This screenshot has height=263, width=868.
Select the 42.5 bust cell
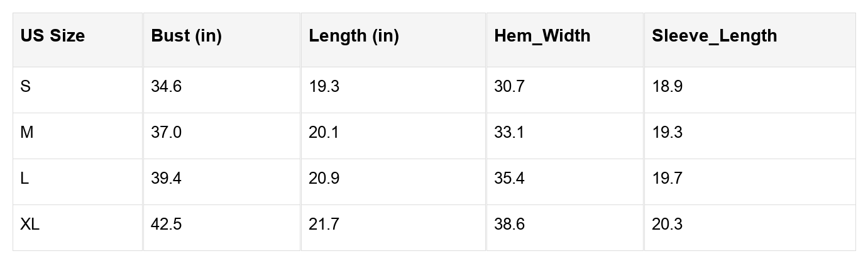[166, 225]
